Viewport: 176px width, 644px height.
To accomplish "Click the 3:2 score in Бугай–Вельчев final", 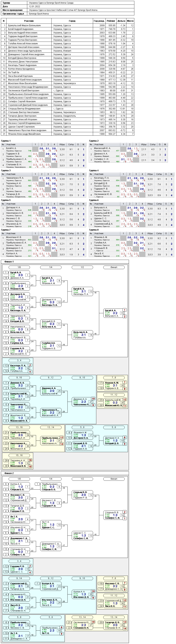I will click(x=115, y=313).
